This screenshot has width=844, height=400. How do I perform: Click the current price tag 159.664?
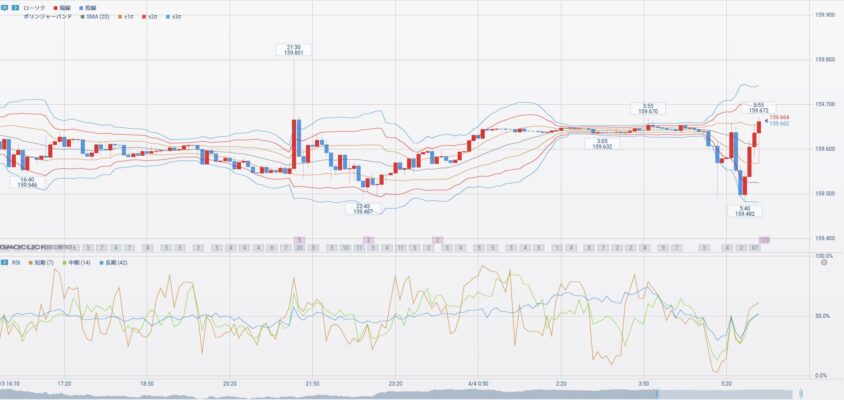[780, 117]
